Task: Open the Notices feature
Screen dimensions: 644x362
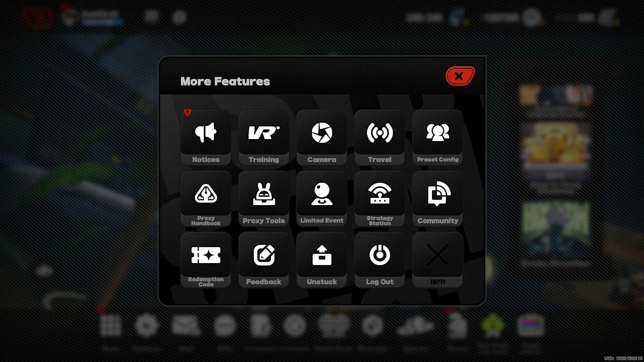Action: coord(206,137)
